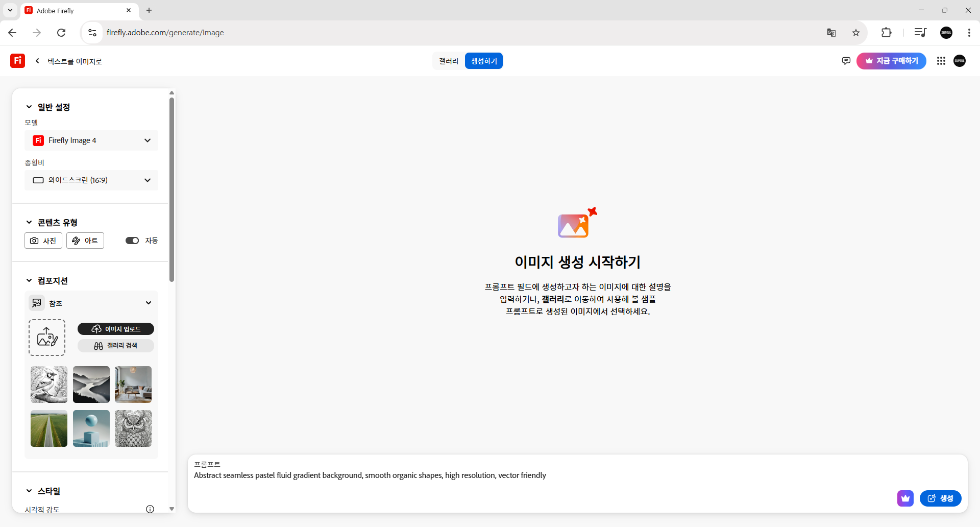Screen dimensions: 980x527
Task: Click the image upload dashed dropzone
Action: pyautogui.click(x=47, y=338)
